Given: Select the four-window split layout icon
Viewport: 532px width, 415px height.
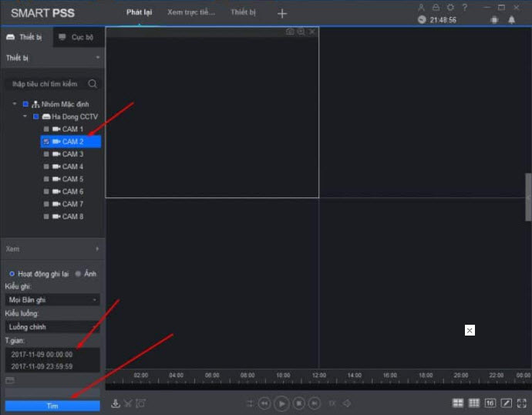Looking at the screenshot, I should [x=458, y=403].
